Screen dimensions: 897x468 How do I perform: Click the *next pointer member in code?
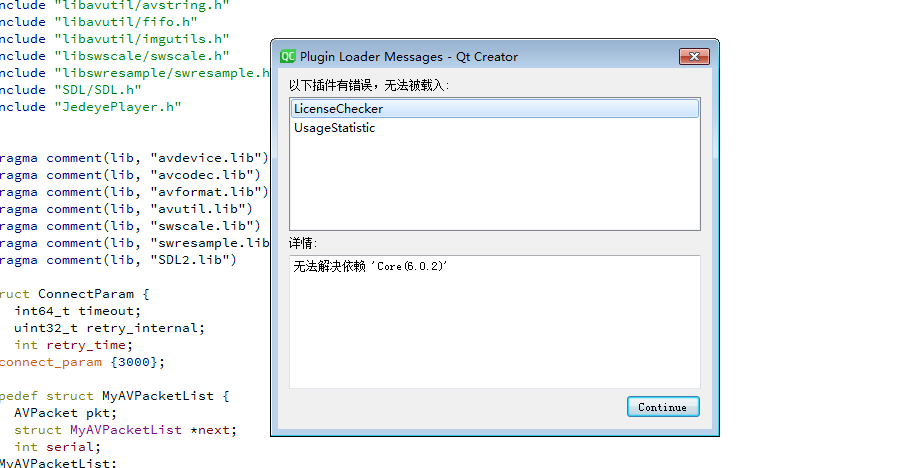210,430
